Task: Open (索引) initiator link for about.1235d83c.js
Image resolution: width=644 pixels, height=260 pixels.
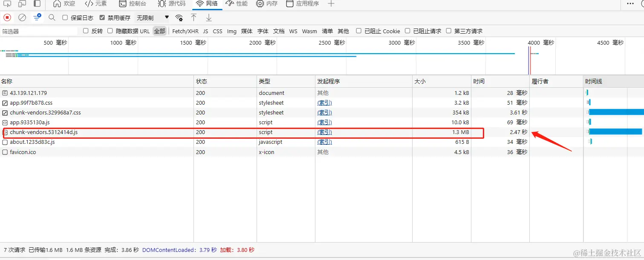Action: click(x=325, y=142)
